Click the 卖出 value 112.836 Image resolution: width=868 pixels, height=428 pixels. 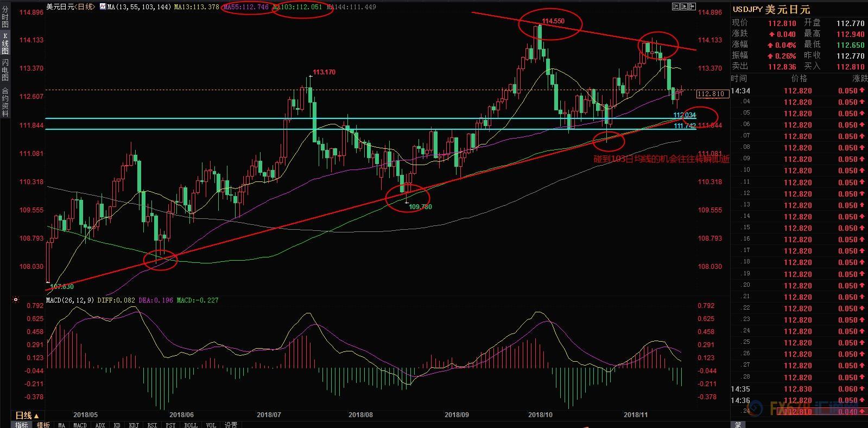(782, 67)
